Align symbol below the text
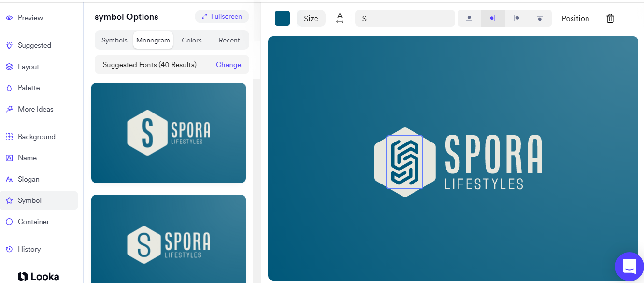Image resolution: width=644 pixels, height=283 pixels. [540, 18]
